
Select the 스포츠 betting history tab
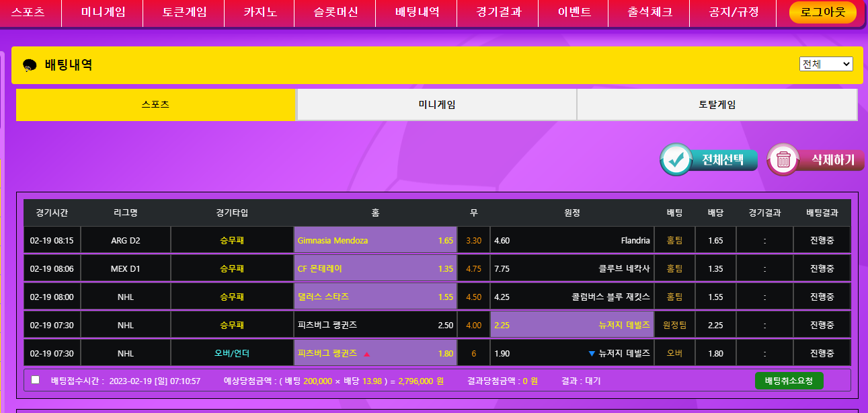pos(155,105)
